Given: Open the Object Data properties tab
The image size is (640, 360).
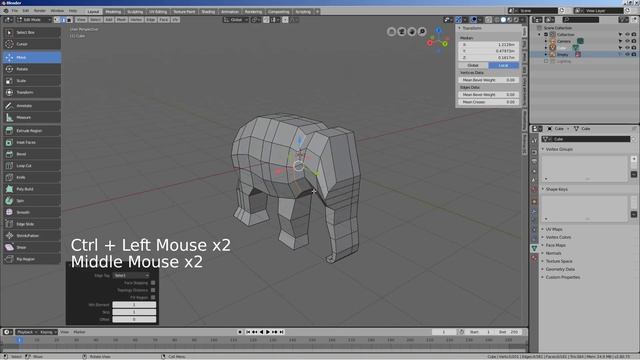Looking at the screenshot, I should click(534, 248).
